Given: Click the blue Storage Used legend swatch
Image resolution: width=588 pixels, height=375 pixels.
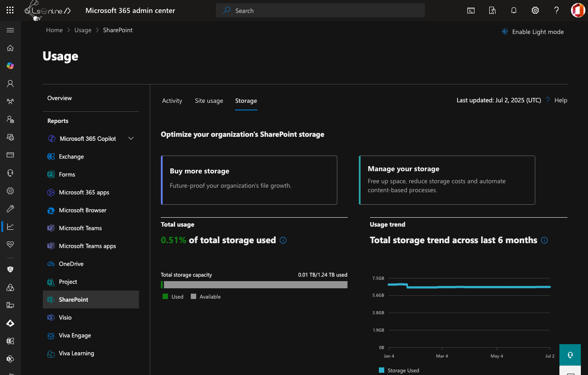Looking at the screenshot, I should pyautogui.click(x=382, y=370).
